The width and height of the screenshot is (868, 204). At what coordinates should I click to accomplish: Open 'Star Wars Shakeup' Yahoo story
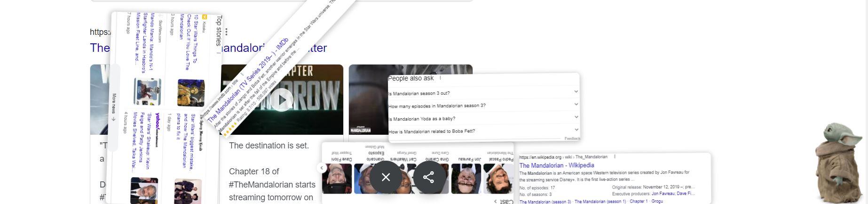[x=141, y=141]
